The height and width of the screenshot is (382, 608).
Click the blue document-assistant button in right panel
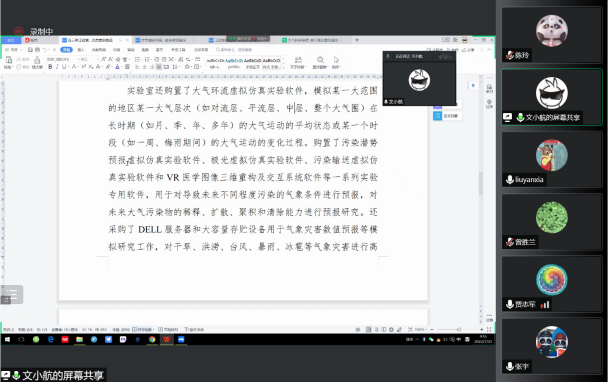(x=437, y=116)
